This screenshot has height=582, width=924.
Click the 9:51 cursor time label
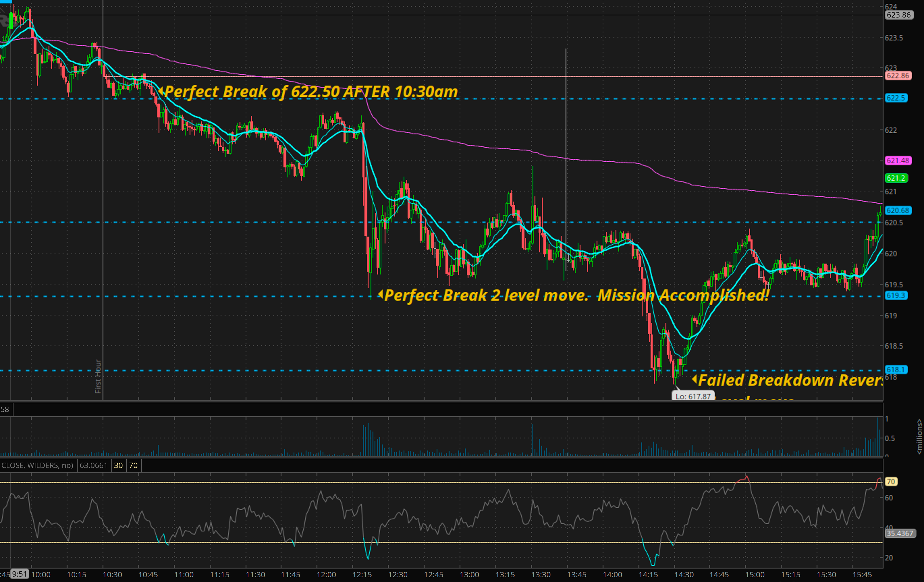click(19, 574)
